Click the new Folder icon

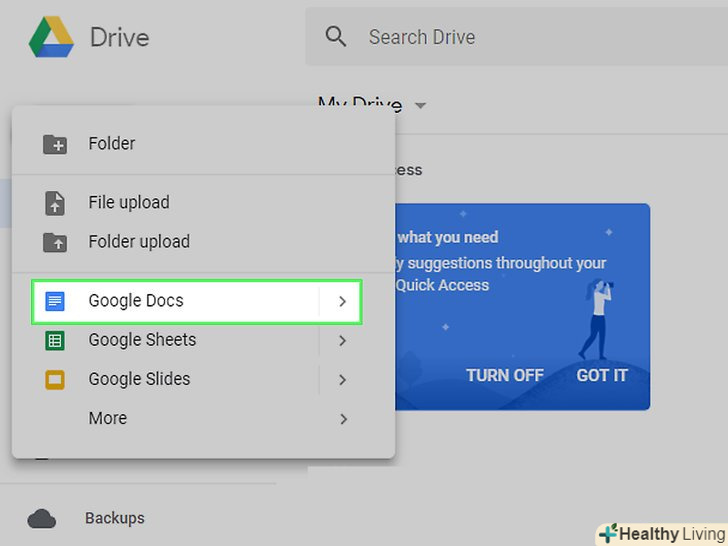click(55, 144)
